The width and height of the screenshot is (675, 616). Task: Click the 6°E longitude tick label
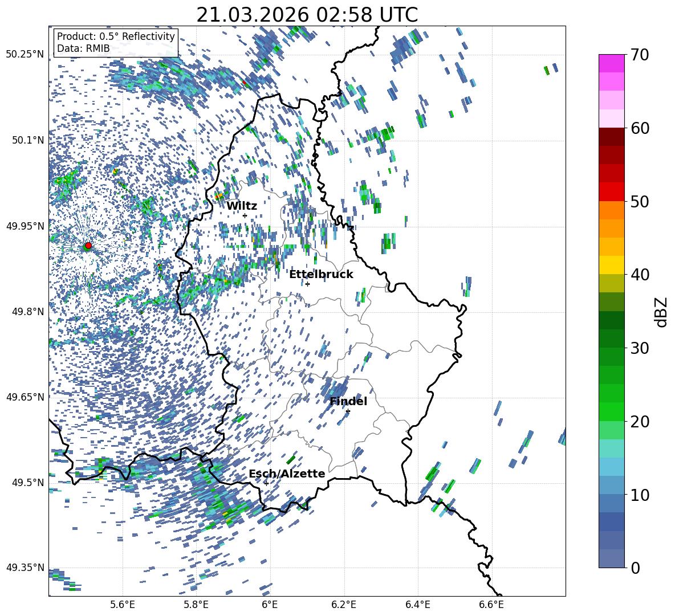point(270,605)
